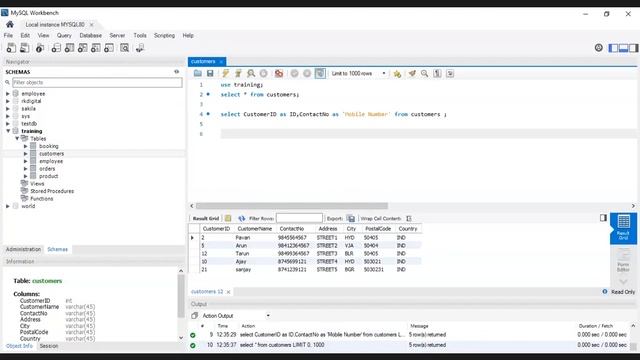Viewport: 640px width, 360px height.
Task: Click the create stored procedure icon
Action: (96, 48)
